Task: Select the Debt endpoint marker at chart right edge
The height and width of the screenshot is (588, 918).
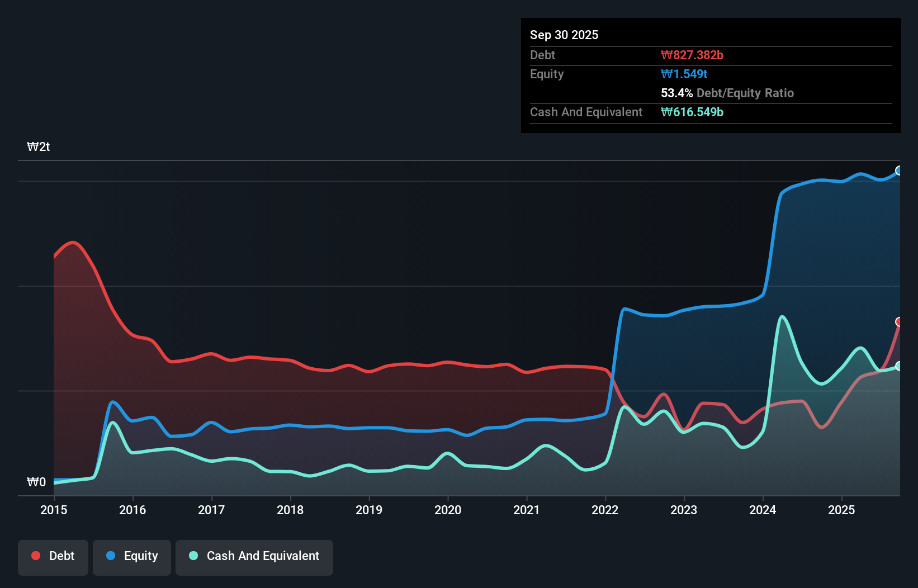Action: coord(899,322)
